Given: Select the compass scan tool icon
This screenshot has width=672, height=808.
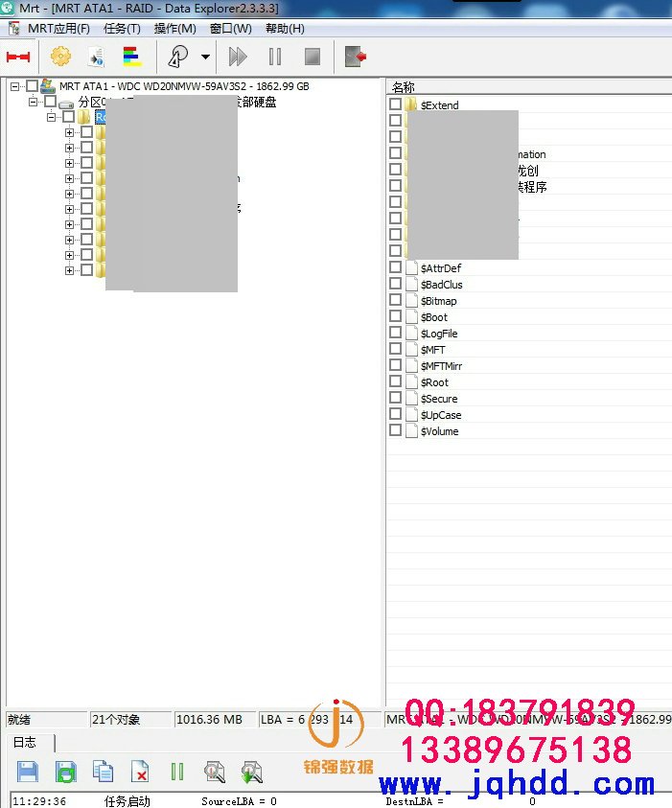Looking at the screenshot, I should tap(178, 57).
